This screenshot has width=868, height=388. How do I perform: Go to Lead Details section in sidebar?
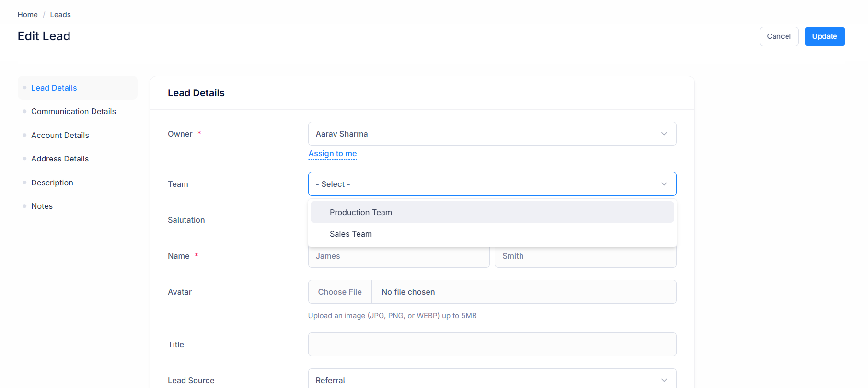[78, 88]
